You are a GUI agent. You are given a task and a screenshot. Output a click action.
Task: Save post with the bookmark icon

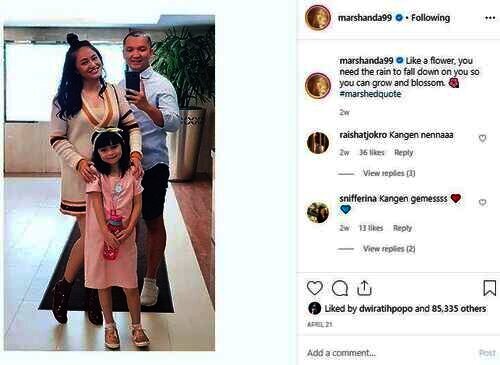[490, 288]
